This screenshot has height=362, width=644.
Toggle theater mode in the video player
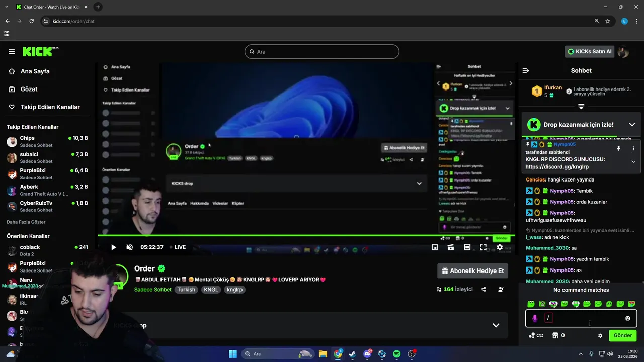pos(467,247)
